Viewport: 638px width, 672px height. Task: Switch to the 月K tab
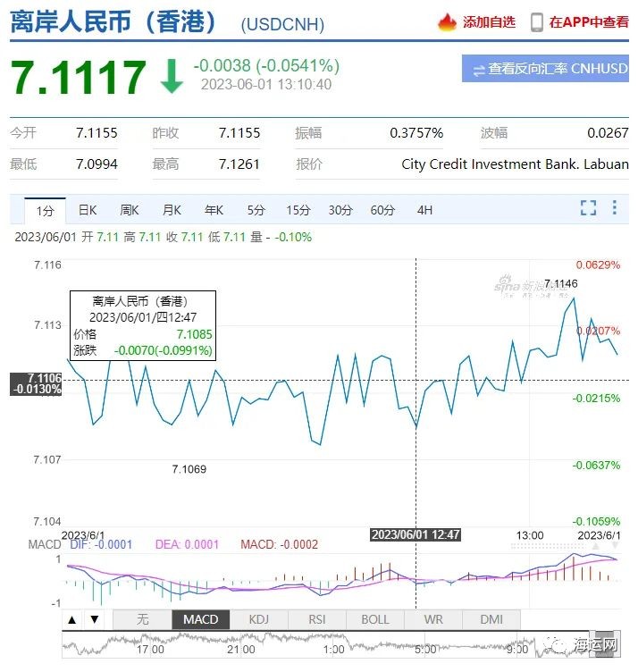172,210
